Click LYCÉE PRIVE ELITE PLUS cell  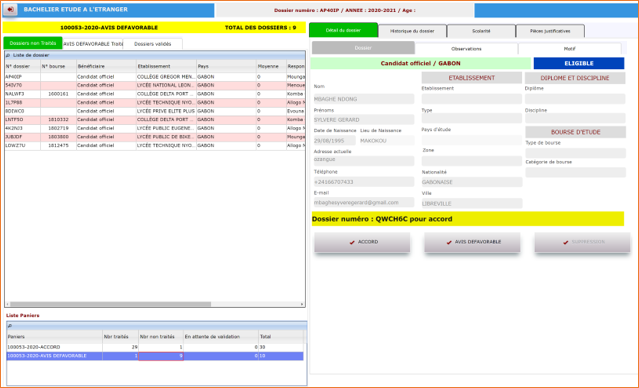tap(166, 111)
